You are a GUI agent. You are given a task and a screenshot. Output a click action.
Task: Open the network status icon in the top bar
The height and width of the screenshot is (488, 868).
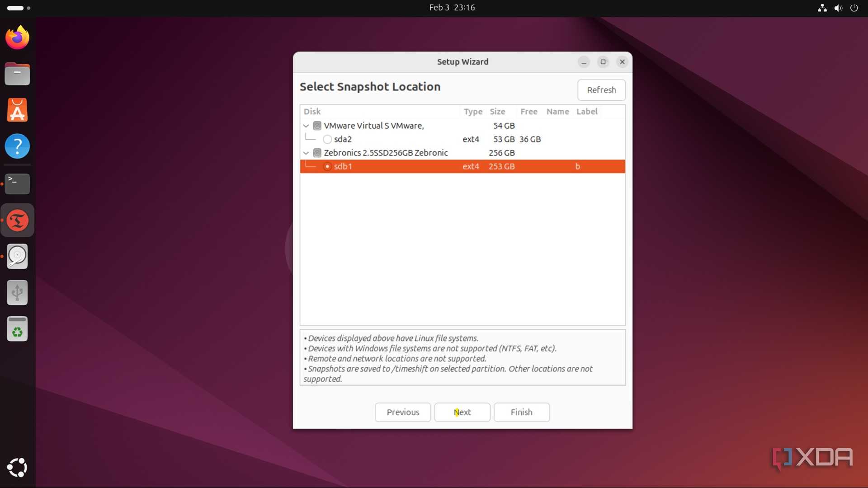coord(822,8)
